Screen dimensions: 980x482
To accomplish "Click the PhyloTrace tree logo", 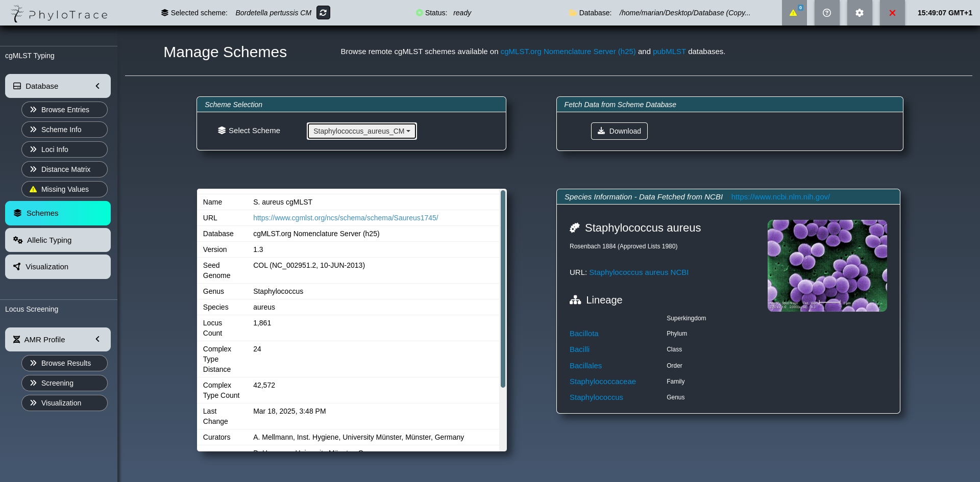I will coord(17,13).
